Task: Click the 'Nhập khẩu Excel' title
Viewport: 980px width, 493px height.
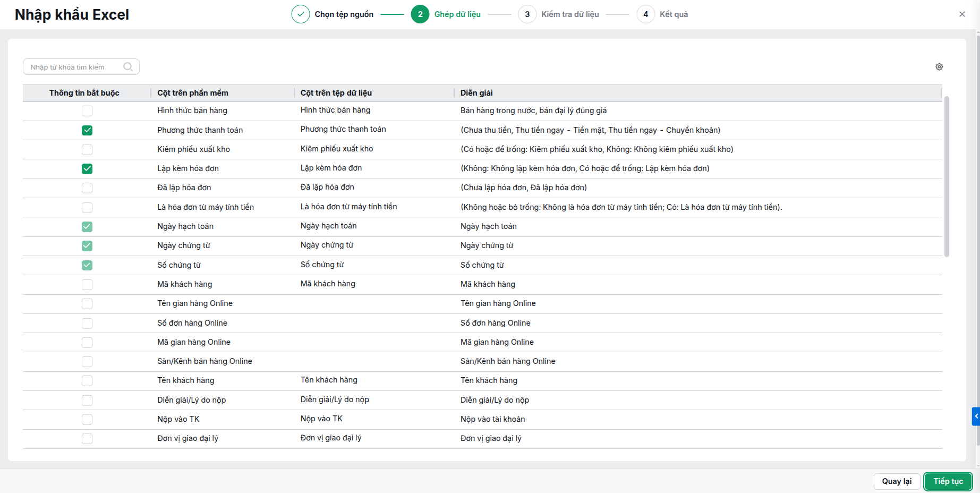Action: point(72,14)
